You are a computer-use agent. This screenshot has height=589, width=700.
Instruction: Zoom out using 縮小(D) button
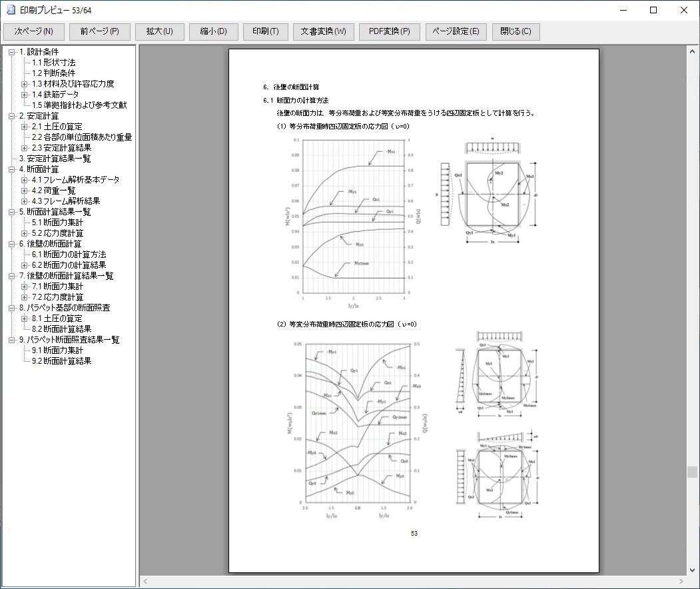[213, 31]
